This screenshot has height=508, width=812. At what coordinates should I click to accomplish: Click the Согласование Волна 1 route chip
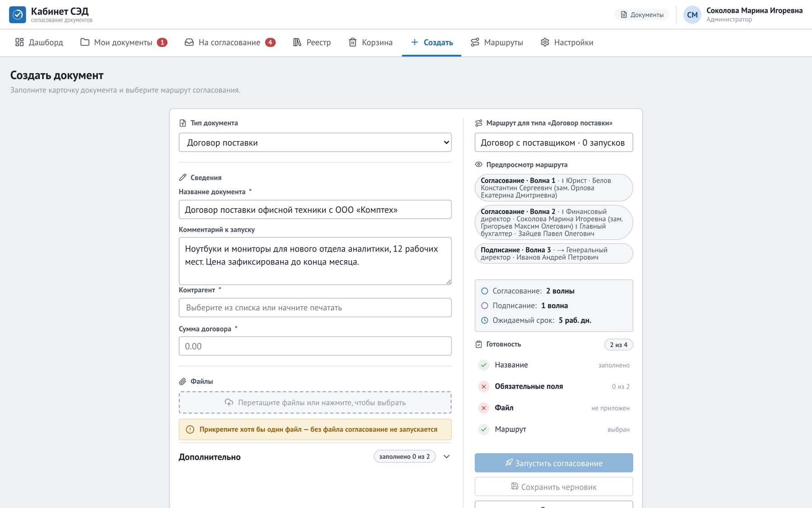click(x=554, y=188)
